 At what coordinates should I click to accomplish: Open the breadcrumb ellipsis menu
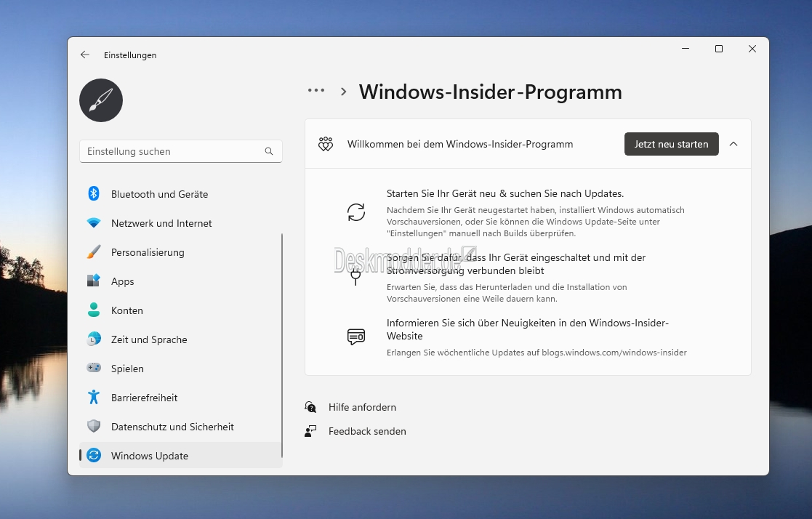point(316,90)
